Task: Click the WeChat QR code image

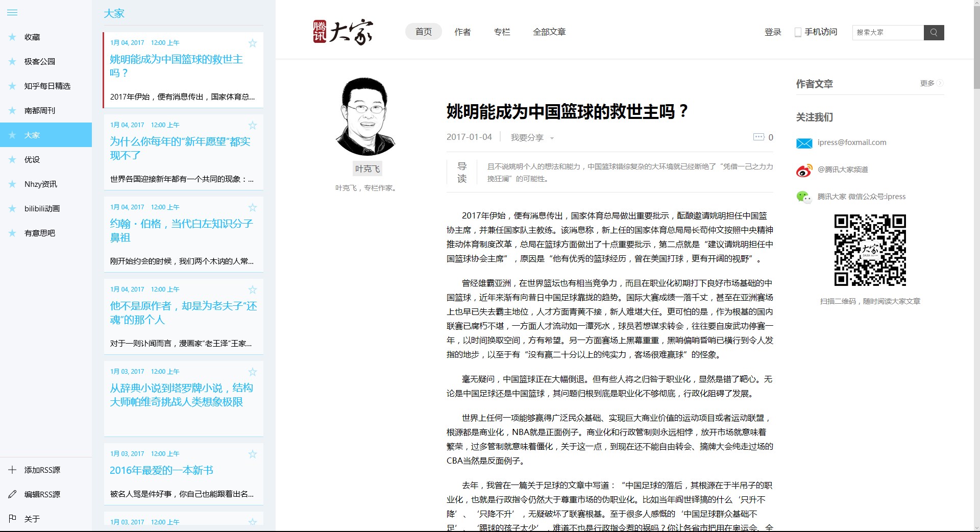Action: [x=870, y=250]
